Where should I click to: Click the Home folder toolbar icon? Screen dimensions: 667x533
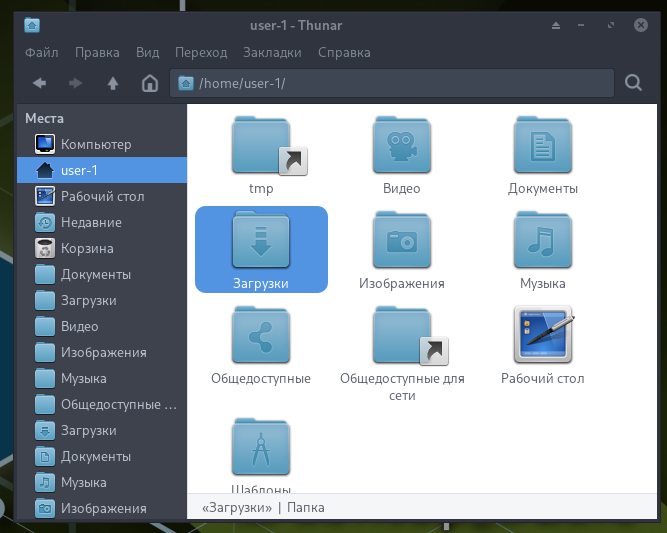(x=150, y=83)
